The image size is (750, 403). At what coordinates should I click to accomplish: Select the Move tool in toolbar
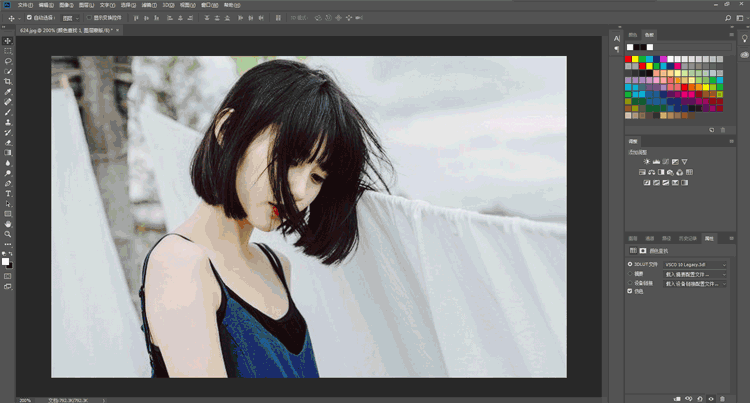click(x=8, y=41)
